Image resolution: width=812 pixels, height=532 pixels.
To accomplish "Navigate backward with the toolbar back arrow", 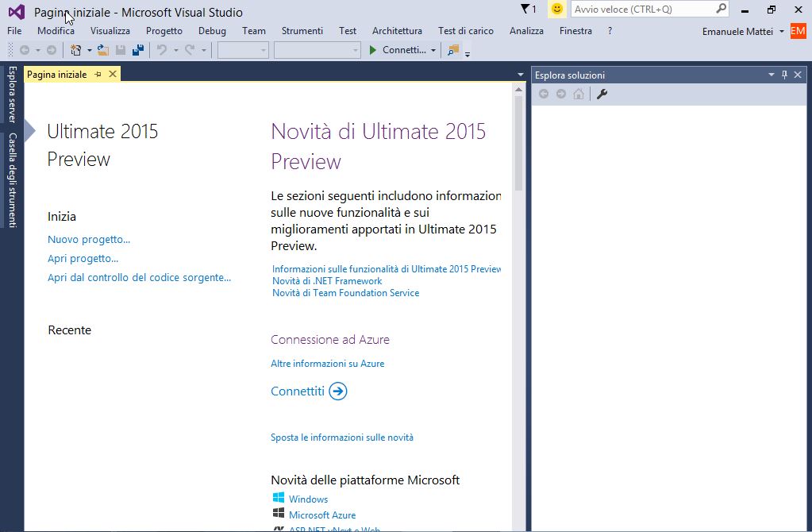I will pyautogui.click(x=25, y=50).
